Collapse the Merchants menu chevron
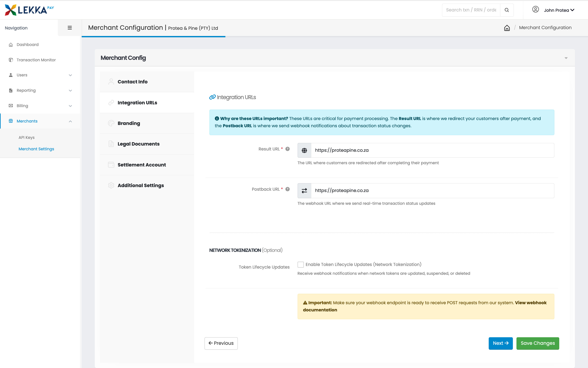588x368 pixels. [x=70, y=121]
